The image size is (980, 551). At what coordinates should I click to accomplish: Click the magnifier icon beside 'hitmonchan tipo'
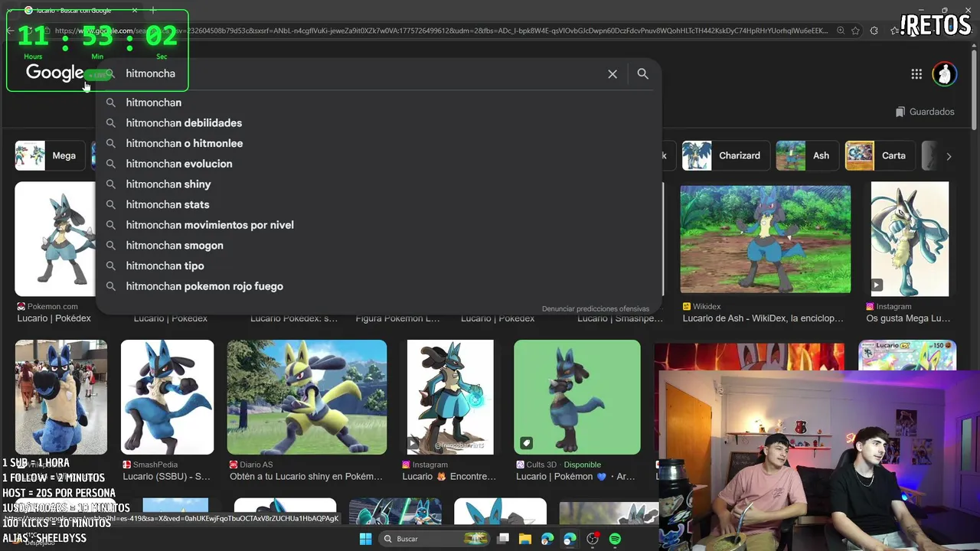point(110,266)
